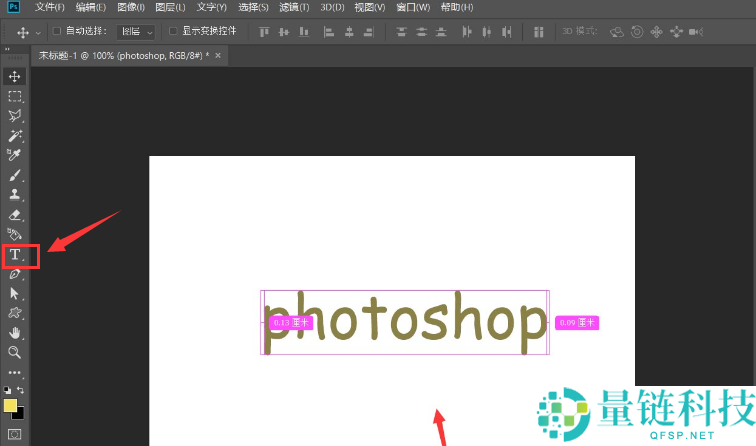This screenshot has height=446, width=756.
Task: Select the Hand tool
Action: [15, 332]
